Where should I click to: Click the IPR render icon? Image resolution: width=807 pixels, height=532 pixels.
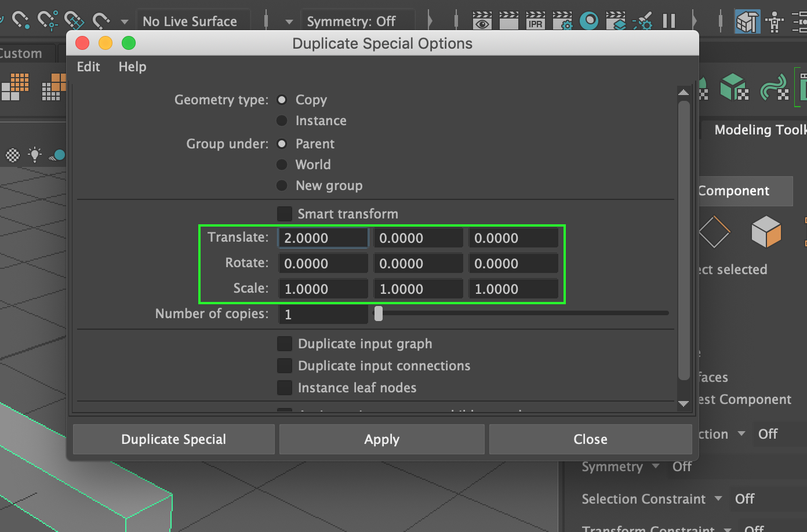point(535,21)
